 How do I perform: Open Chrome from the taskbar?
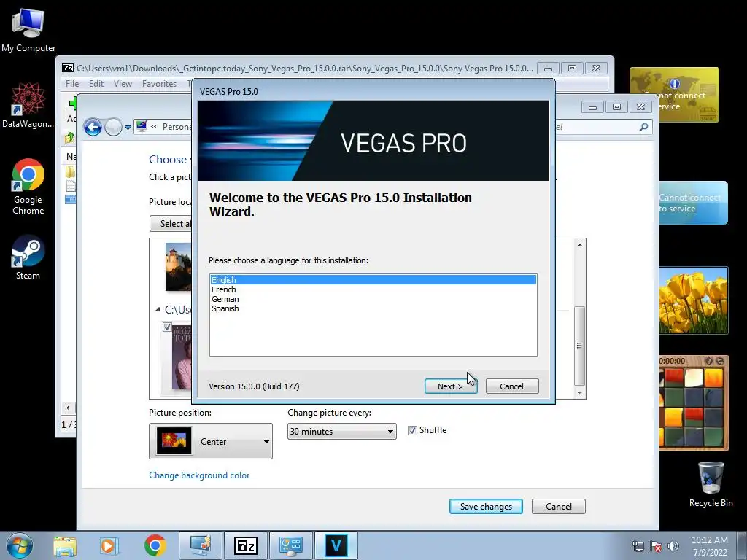pos(155,545)
